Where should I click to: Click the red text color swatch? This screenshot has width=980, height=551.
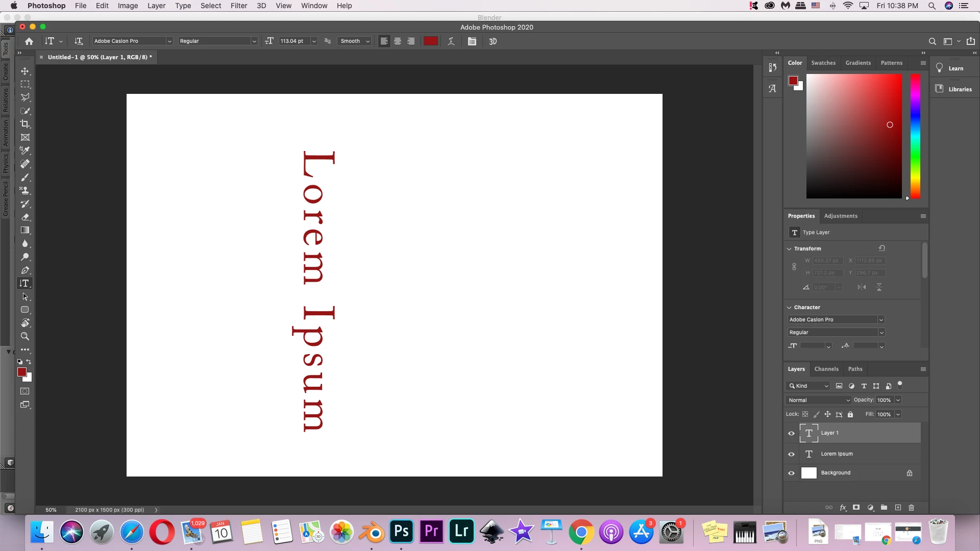(x=430, y=41)
